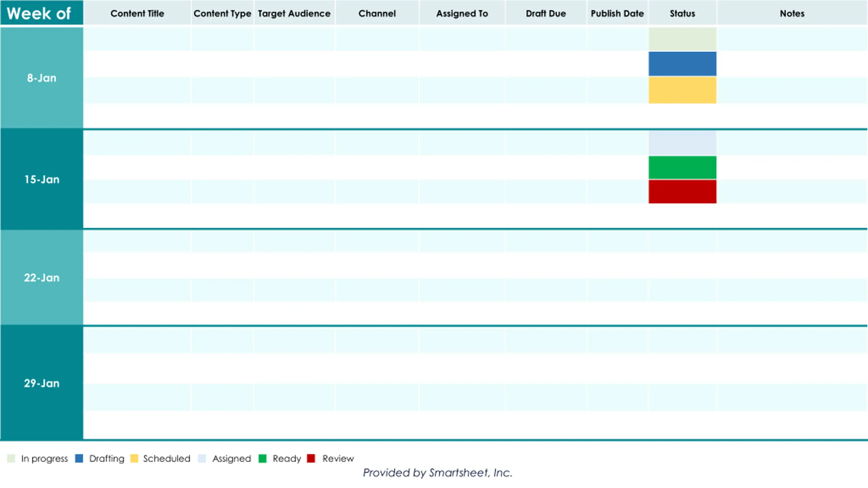Click the blue Drafting legend square
The height and width of the screenshot is (488, 868).
[x=79, y=458]
